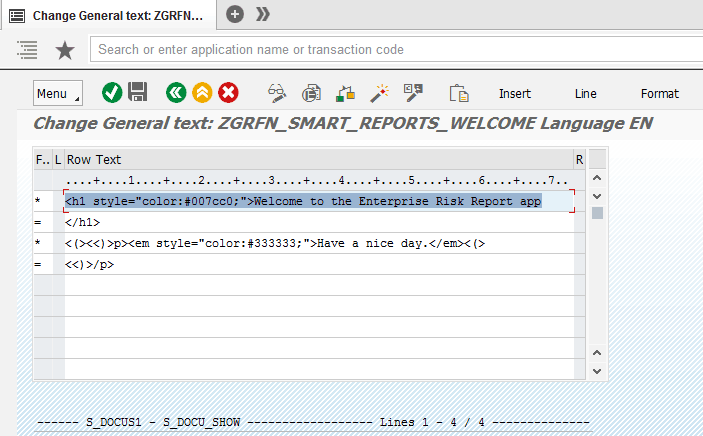The image size is (703, 436).
Task: Open the Insert menu
Action: click(515, 93)
